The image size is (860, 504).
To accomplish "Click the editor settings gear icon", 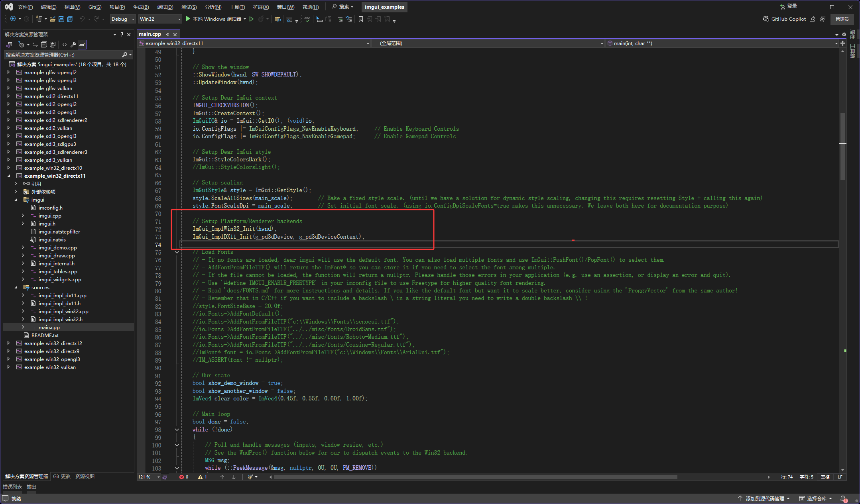I will point(844,34).
